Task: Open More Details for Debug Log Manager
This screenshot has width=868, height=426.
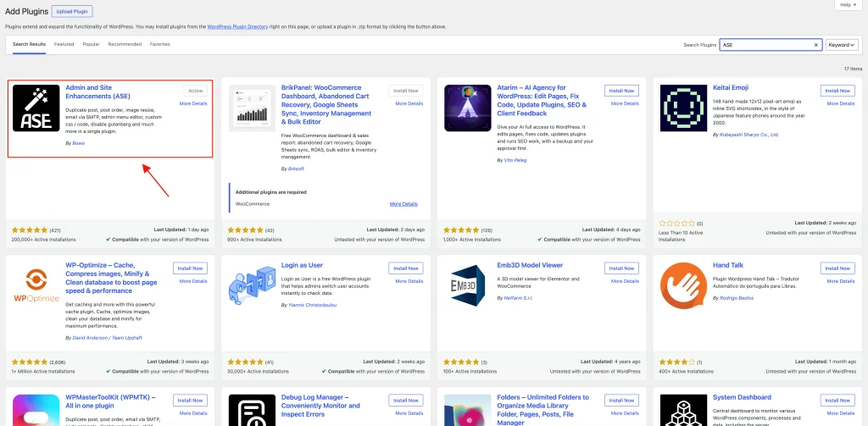Action: tap(409, 413)
